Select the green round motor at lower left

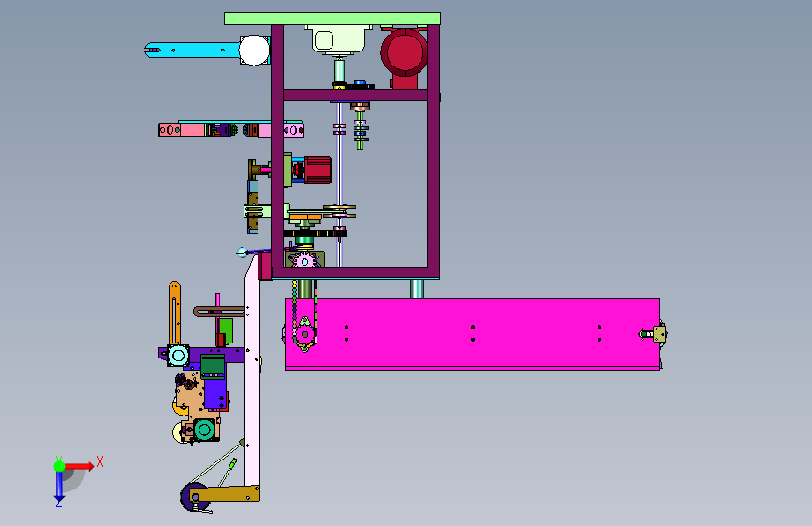pos(204,430)
